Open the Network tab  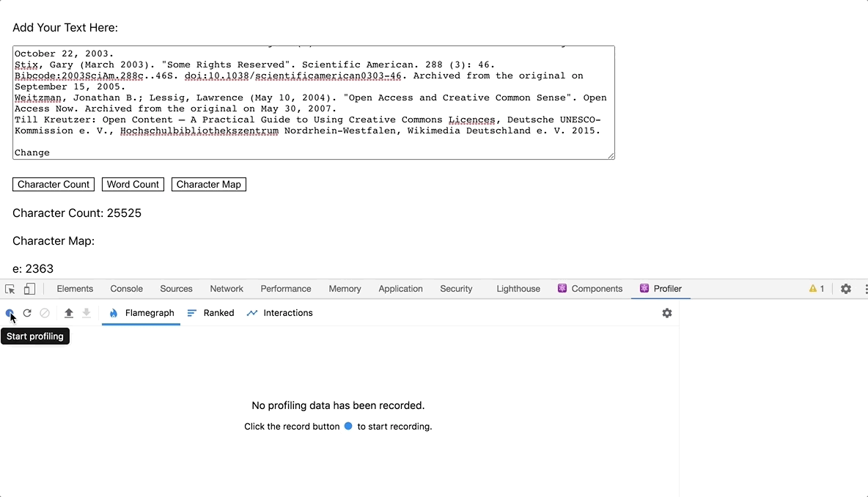pos(227,289)
